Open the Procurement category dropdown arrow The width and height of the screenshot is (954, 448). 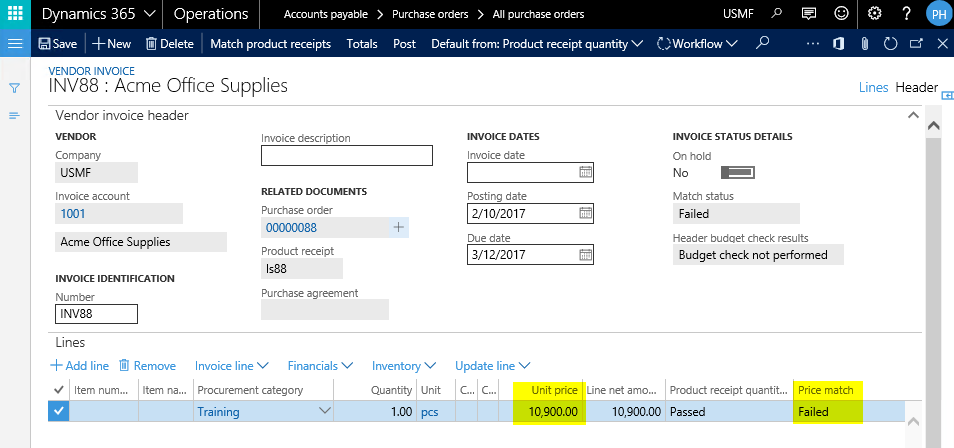click(x=323, y=411)
